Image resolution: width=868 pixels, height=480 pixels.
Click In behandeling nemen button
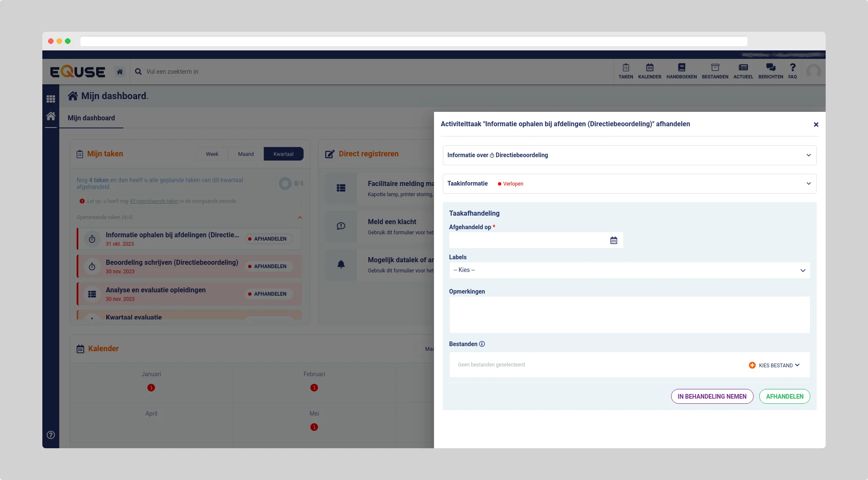712,396
